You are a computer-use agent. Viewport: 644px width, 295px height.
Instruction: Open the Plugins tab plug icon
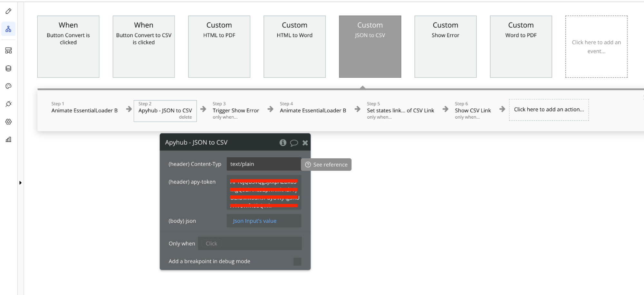(9, 104)
